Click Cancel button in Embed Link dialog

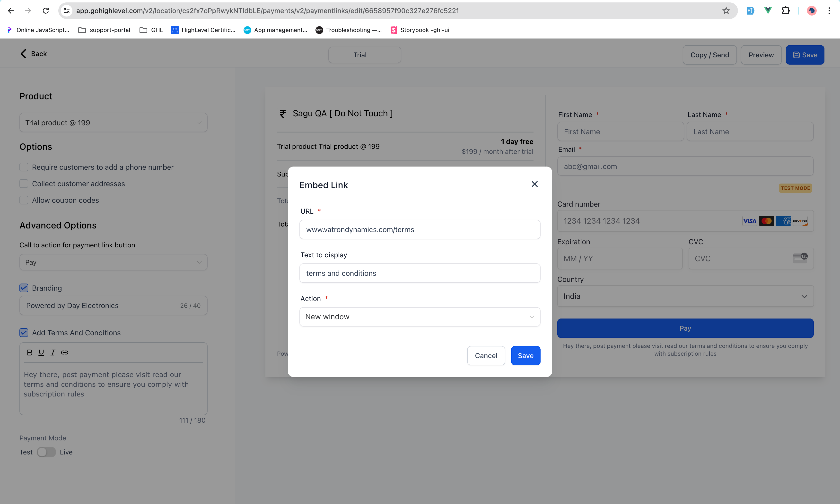pyautogui.click(x=486, y=355)
